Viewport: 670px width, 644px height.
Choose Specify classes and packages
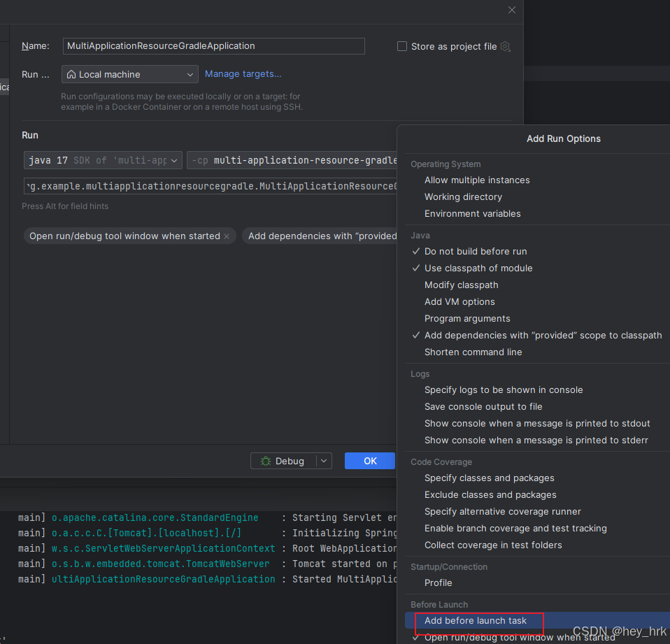coord(490,478)
